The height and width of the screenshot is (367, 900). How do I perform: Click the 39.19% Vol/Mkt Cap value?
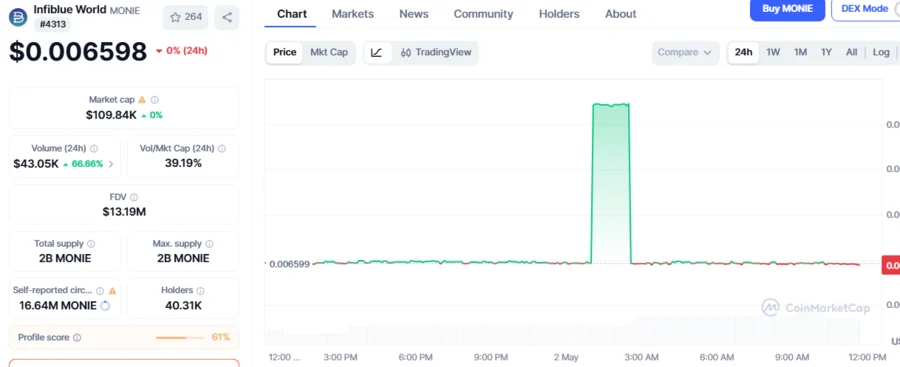183,164
